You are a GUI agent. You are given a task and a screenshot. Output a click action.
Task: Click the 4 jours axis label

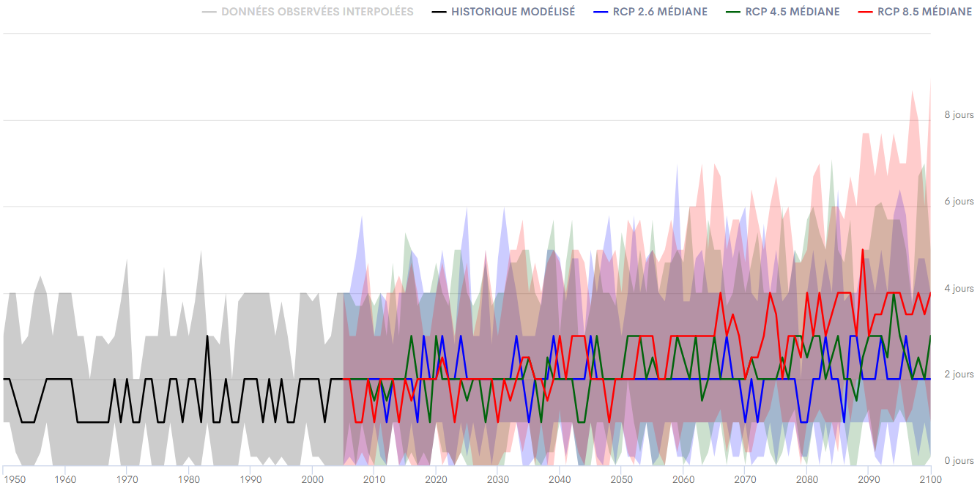click(x=959, y=289)
